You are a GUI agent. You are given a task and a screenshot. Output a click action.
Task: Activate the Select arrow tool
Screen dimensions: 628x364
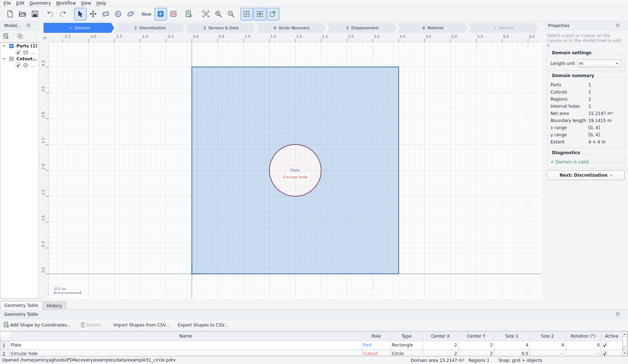tap(80, 14)
